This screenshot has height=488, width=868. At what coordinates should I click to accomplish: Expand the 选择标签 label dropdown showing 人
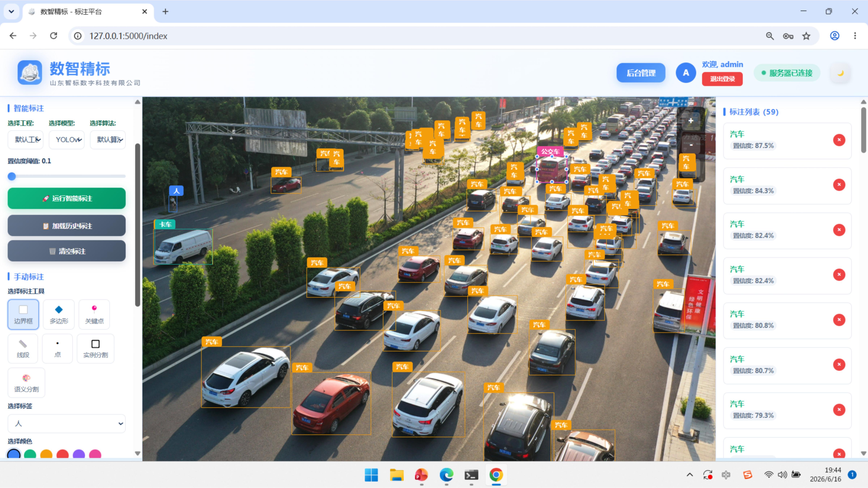[67, 423]
